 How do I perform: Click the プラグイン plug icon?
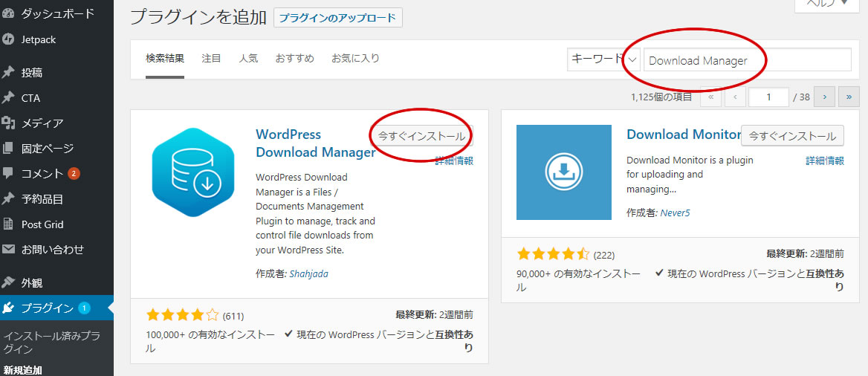pyautogui.click(x=8, y=308)
